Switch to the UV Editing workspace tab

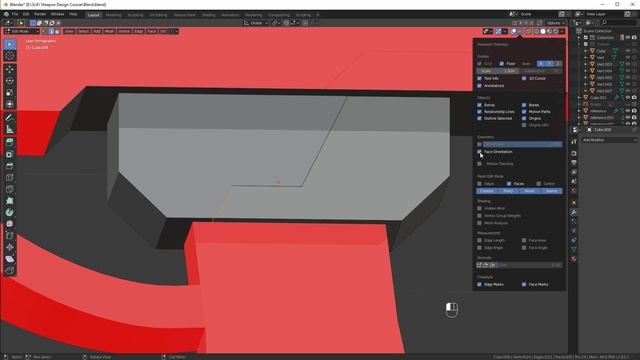[158, 15]
